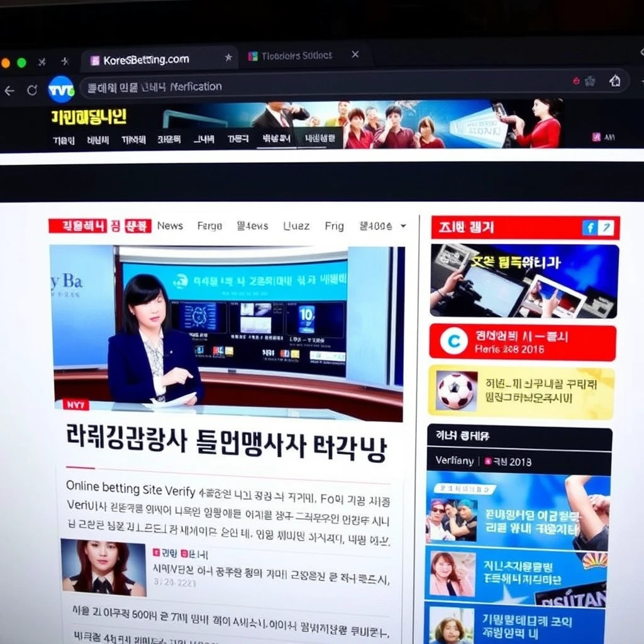
Task: Click the red-haired woman article thumbnail
Action: 103,567
